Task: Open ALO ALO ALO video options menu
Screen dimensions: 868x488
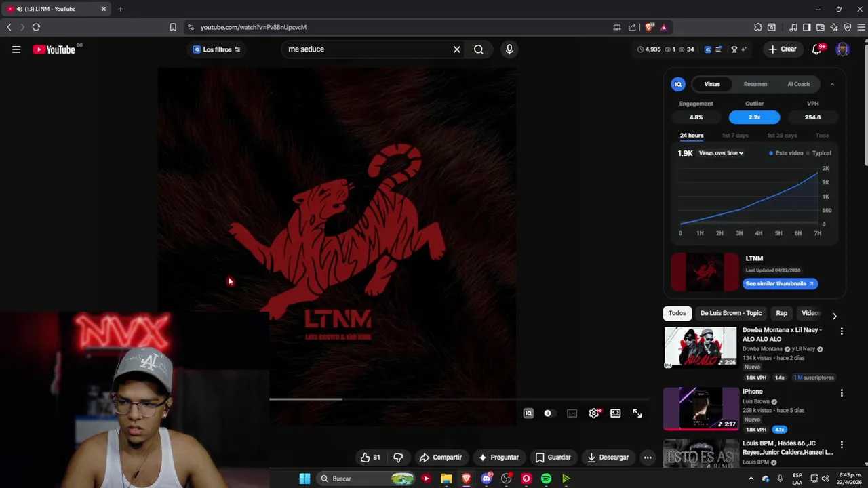Action: tap(842, 331)
